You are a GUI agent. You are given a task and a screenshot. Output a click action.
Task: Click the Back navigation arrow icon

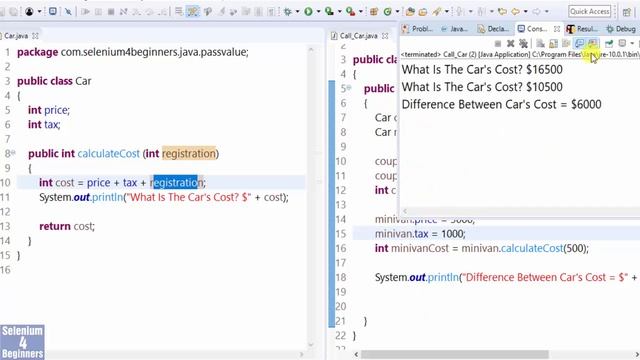tap(516, 11)
